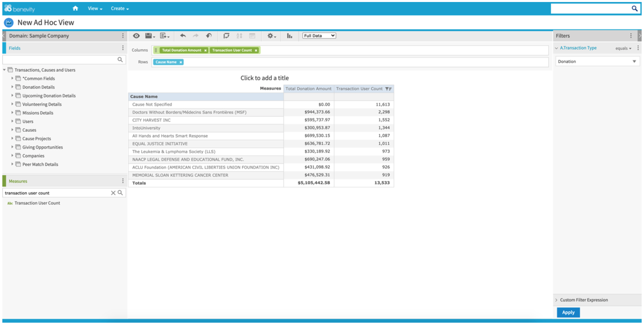Click the Benevity home icon
The width and height of the screenshot is (644, 325).
click(75, 8)
